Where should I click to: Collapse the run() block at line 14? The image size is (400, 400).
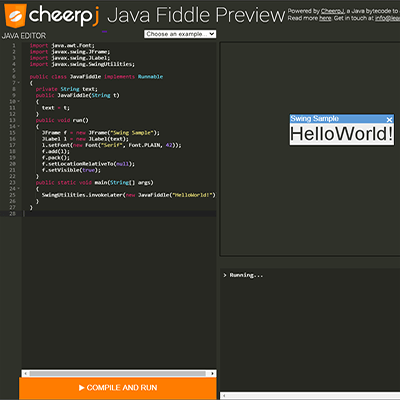(19, 126)
